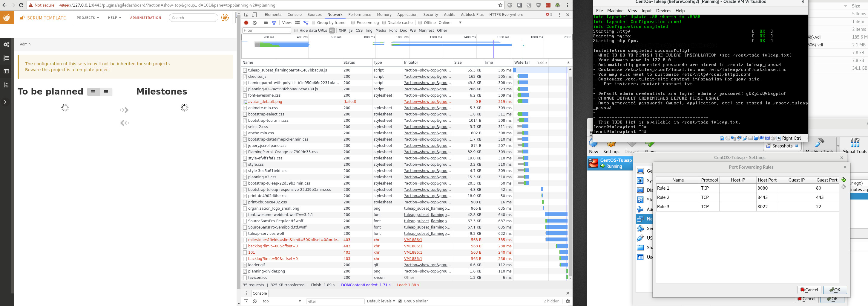This screenshot has width=868, height=306.
Task: Toggle the network filter funnel icon
Action: tap(274, 23)
